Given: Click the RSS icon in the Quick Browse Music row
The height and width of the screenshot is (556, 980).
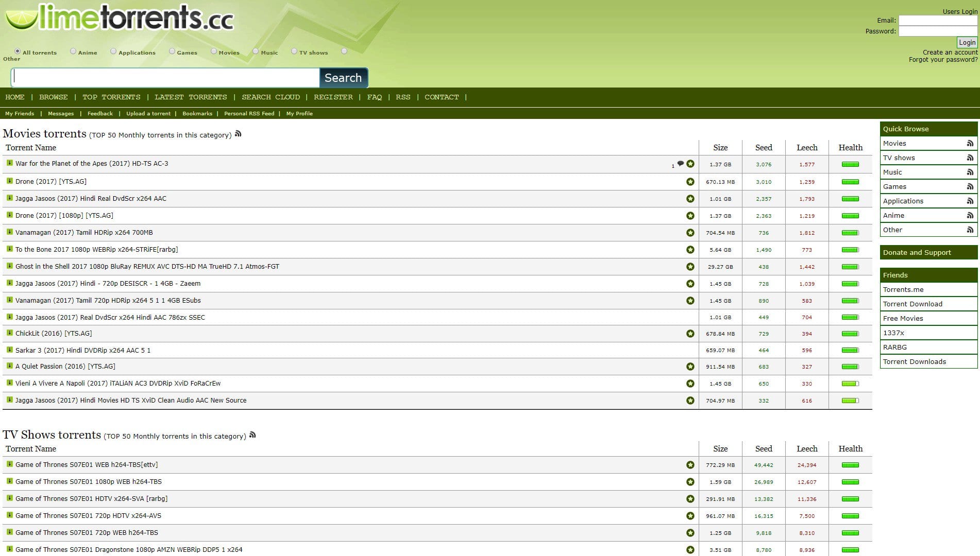Looking at the screenshot, I should click(x=970, y=172).
